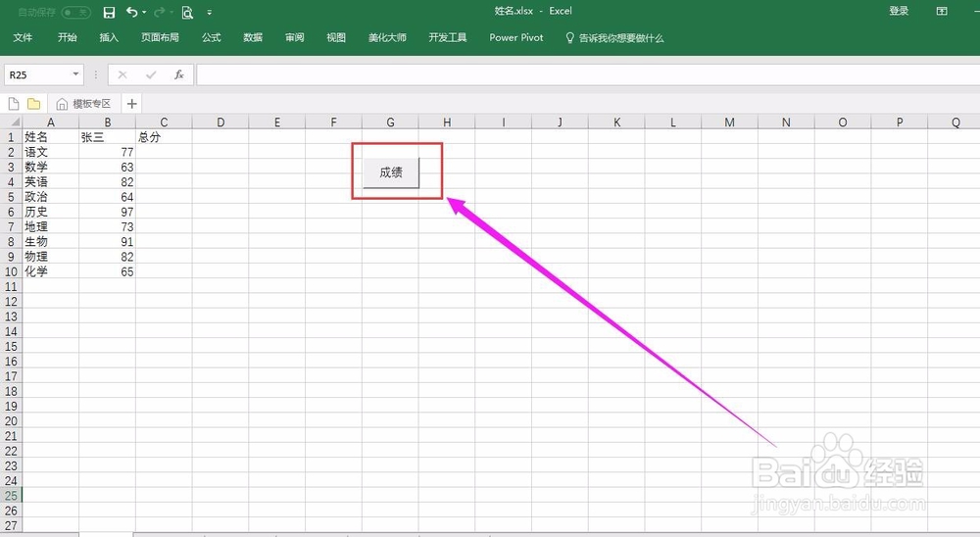Click cell containing 总分
The width and height of the screenshot is (980, 537).
point(164,137)
